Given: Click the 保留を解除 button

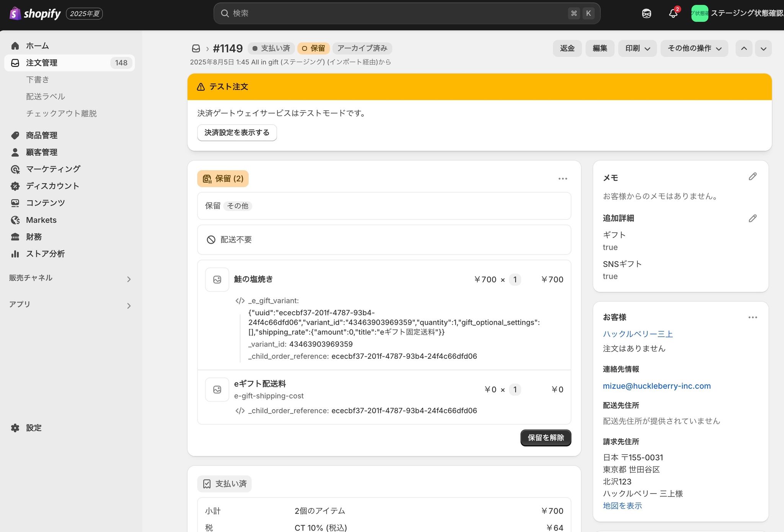Looking at the screenshot, I should (546, 438).
